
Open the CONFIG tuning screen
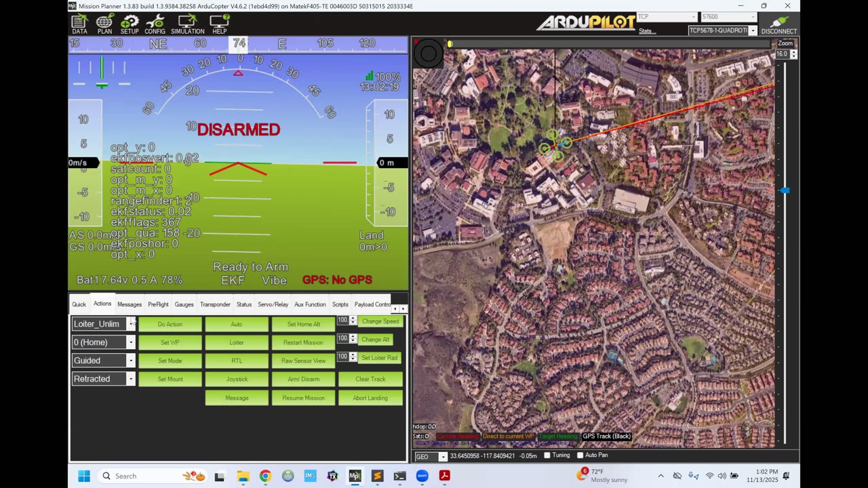[155, 24]
